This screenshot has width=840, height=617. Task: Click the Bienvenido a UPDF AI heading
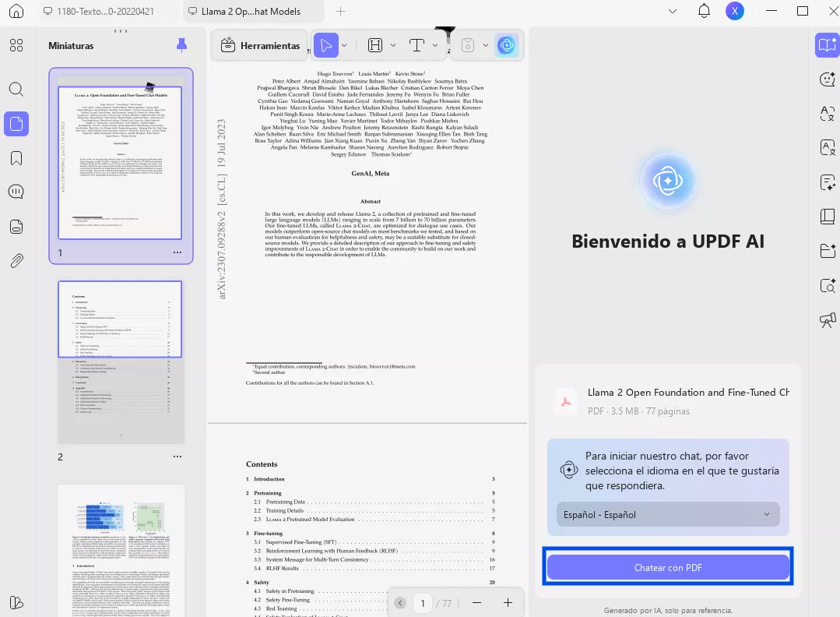tap(668, 242)
